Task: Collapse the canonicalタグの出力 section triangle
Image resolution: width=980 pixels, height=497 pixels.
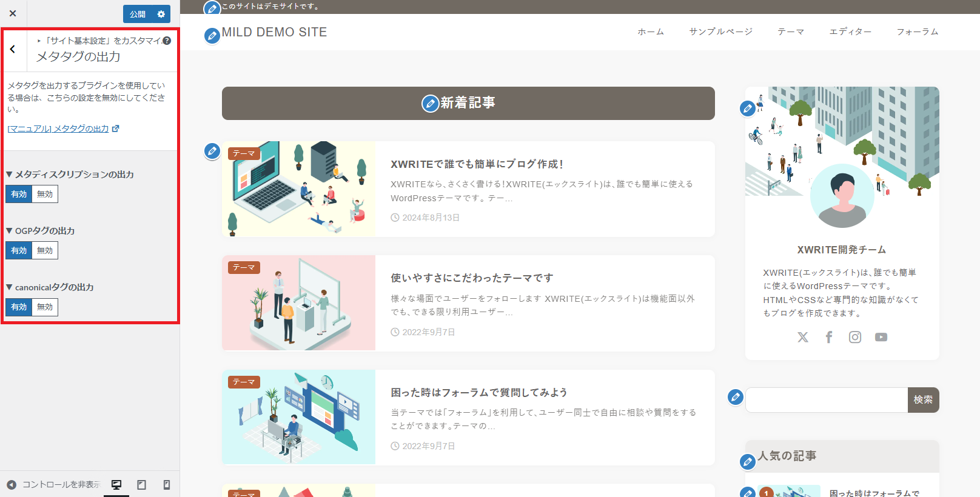Action: coord(10,287)
